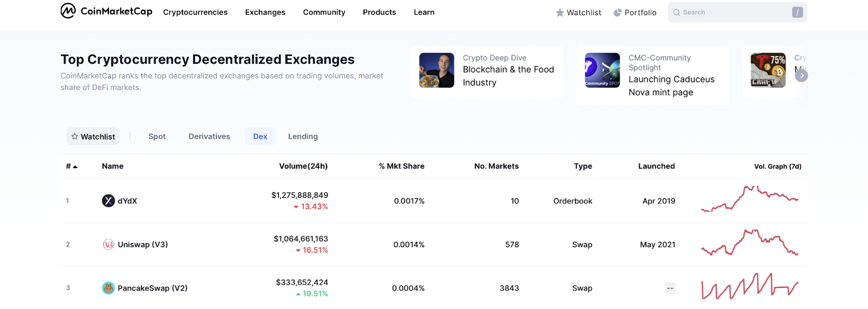Click Uniswap volume $1,064,661,163

(x=301, y=239)
